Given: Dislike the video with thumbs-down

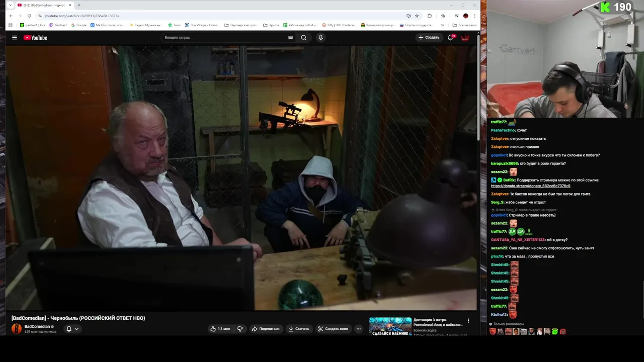Looking at the screenshot, I should tap(240, 329).
